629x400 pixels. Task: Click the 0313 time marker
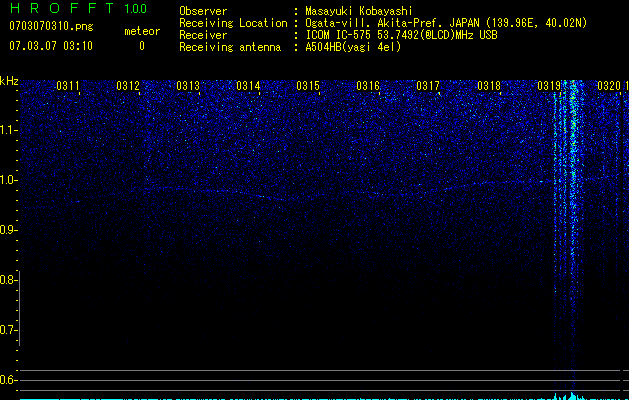[188, 86]
